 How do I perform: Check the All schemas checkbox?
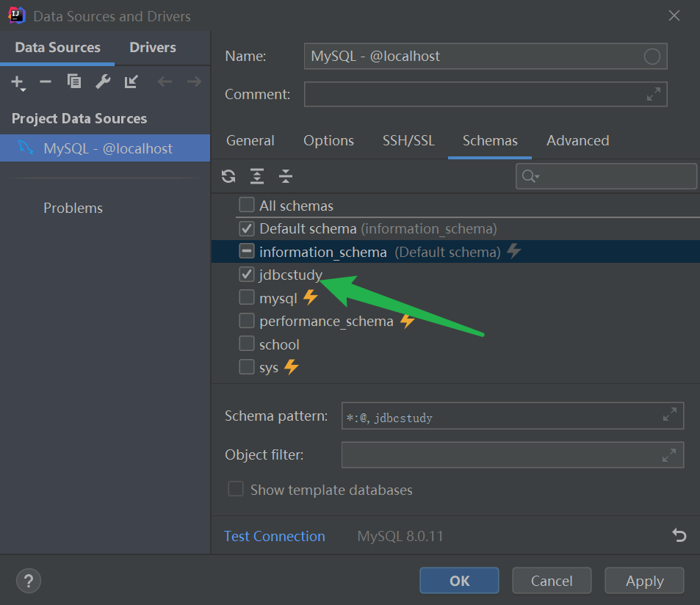coord(246,205)
